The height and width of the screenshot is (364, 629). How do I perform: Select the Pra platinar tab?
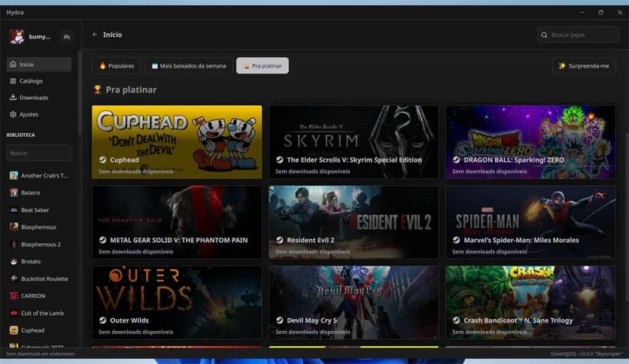click(x=263, y=65)
